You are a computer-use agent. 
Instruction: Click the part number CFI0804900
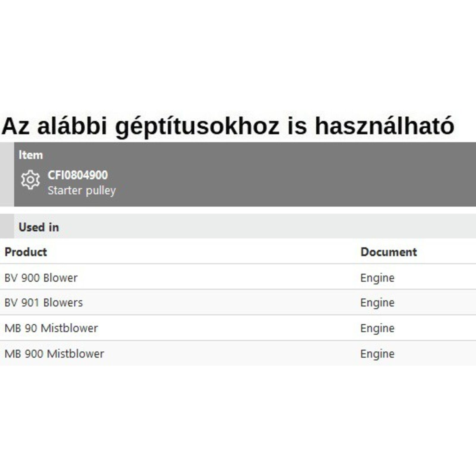click(78, 175)
